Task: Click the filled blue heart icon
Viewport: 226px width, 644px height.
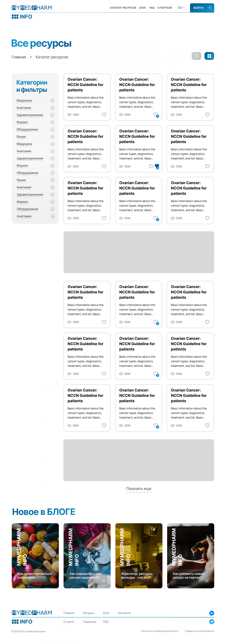Action: (157, 166)
